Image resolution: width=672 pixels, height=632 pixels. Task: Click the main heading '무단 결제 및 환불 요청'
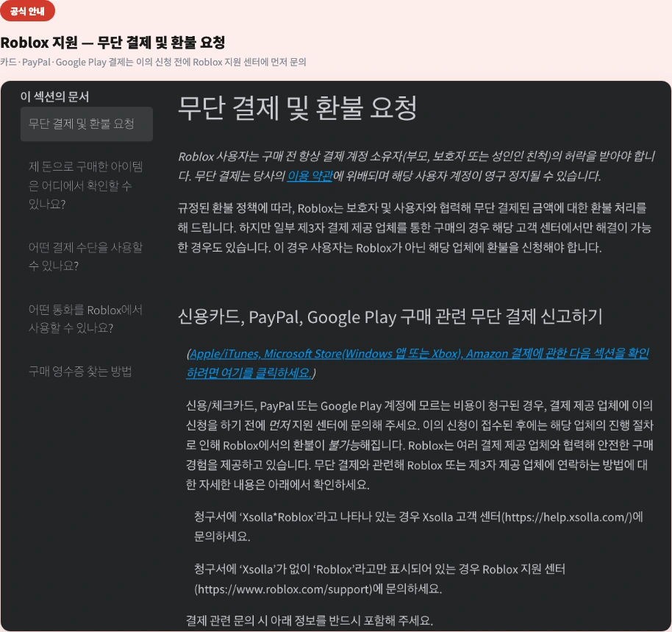(x=298, y=107)
